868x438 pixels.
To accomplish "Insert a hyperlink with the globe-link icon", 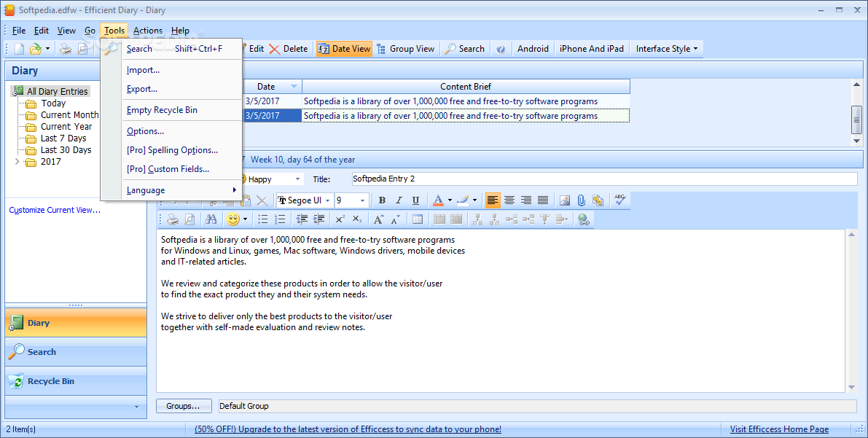I will pos(584,219).
